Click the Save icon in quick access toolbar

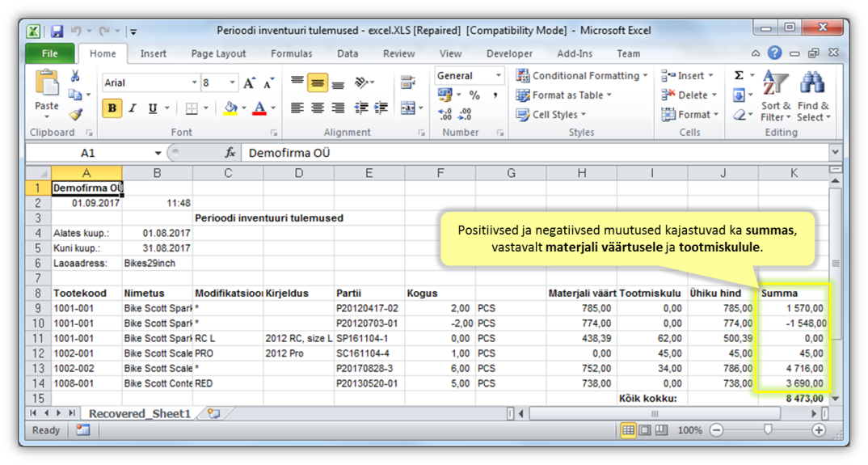tap(57, 31)
